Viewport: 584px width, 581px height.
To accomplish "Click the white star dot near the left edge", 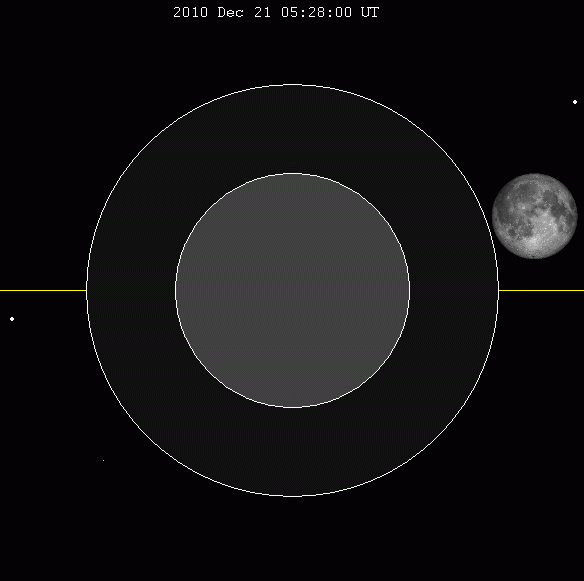I will (12, 319).
